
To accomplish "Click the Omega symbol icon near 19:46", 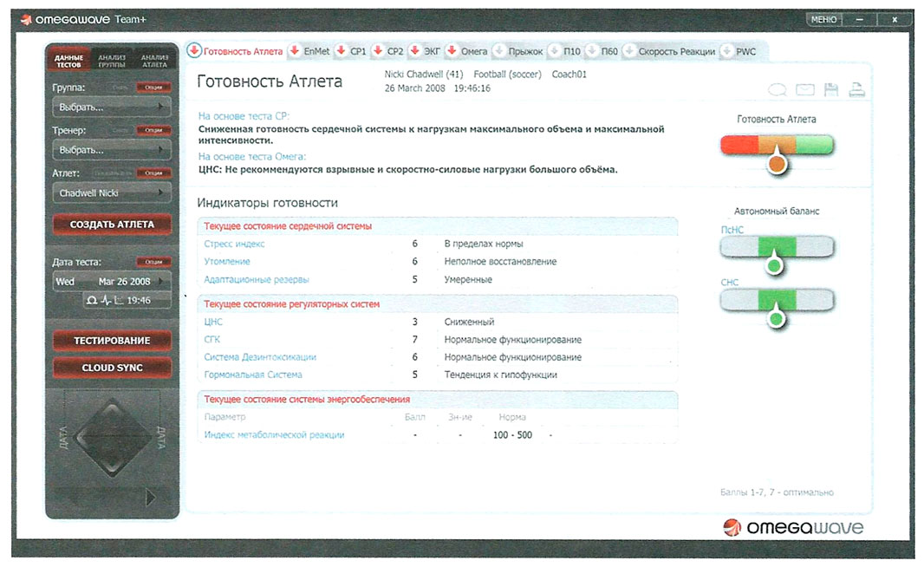I will coord(91,300).
